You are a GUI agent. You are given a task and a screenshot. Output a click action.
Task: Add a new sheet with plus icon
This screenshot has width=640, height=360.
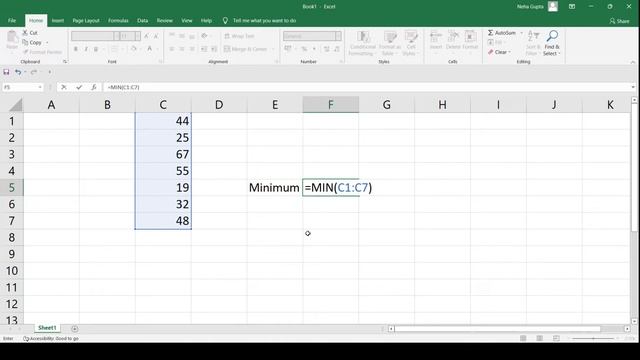tap(75, 329)
